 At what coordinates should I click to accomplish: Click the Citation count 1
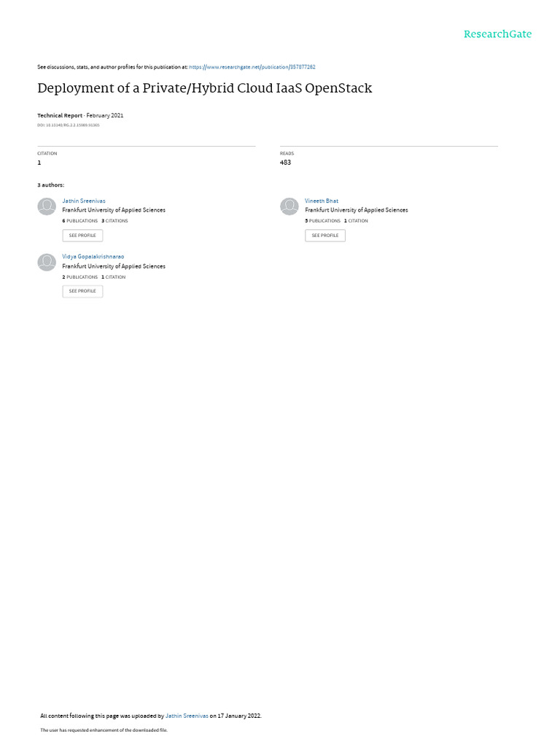point(39,163)
